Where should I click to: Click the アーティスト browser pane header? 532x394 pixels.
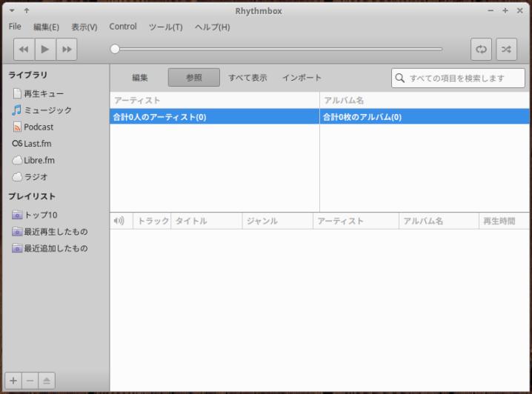click(x=214, y=101)
